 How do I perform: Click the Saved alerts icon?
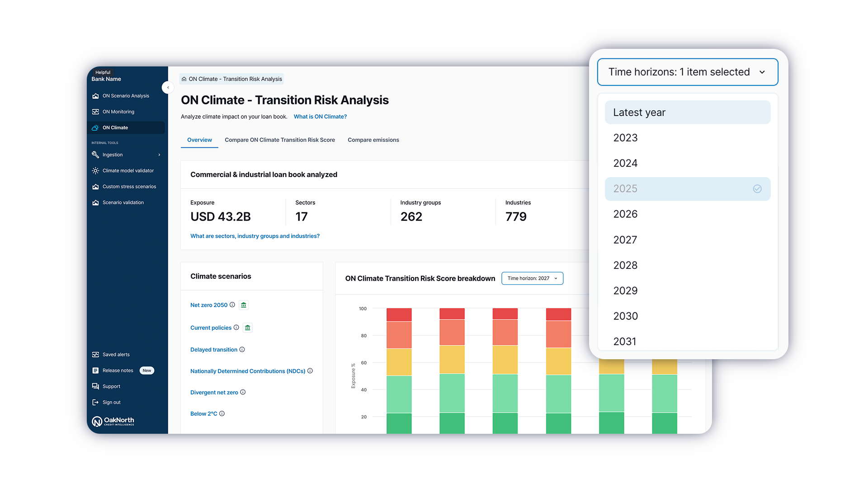tap(95, 355)
